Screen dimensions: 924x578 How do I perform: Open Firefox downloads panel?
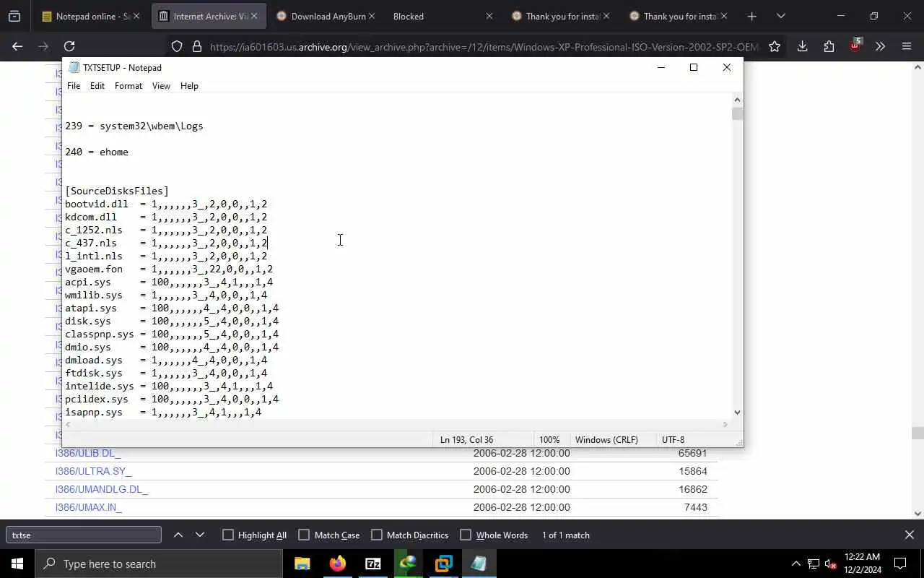802,46
